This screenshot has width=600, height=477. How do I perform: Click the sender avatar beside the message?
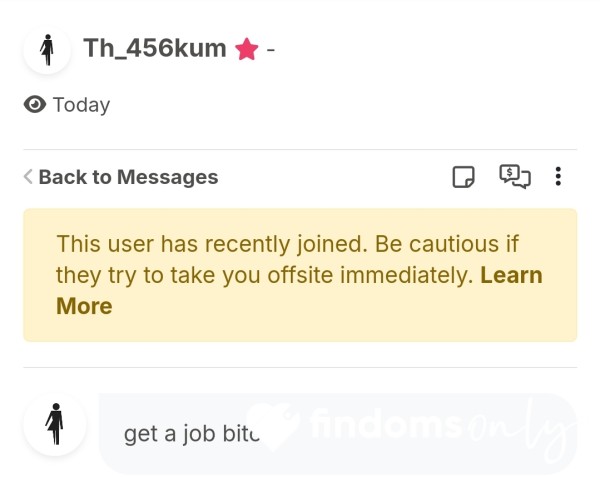[55, 425]
